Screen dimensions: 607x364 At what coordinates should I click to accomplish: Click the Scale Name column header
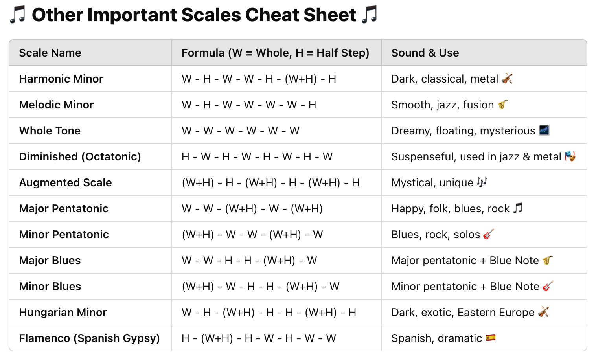click(90, 53)
